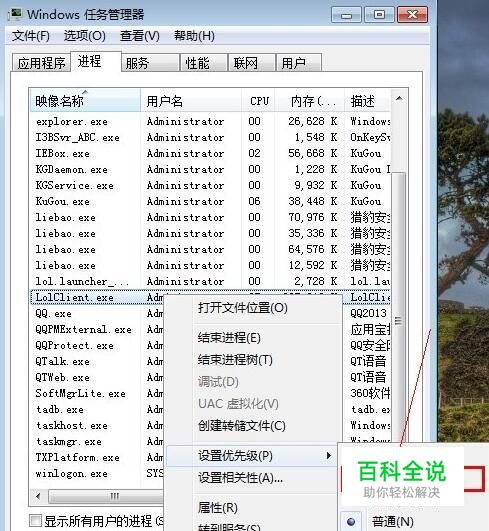Sort processes by CPU column

(x=258, y=101)
